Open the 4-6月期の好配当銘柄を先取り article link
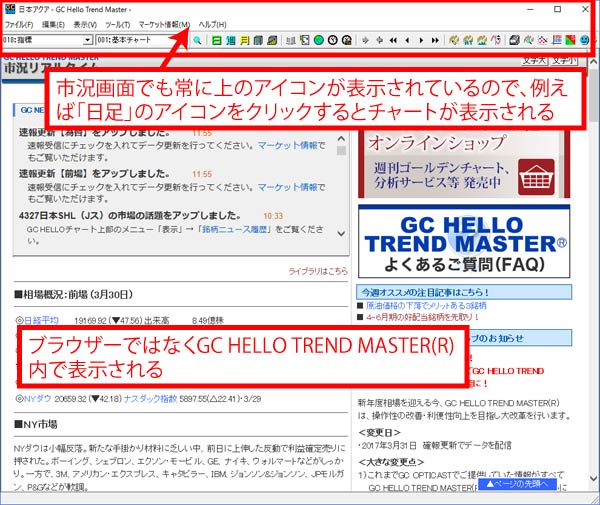The height and width of the screenshot is (505, 600). [x=422, y=317]
